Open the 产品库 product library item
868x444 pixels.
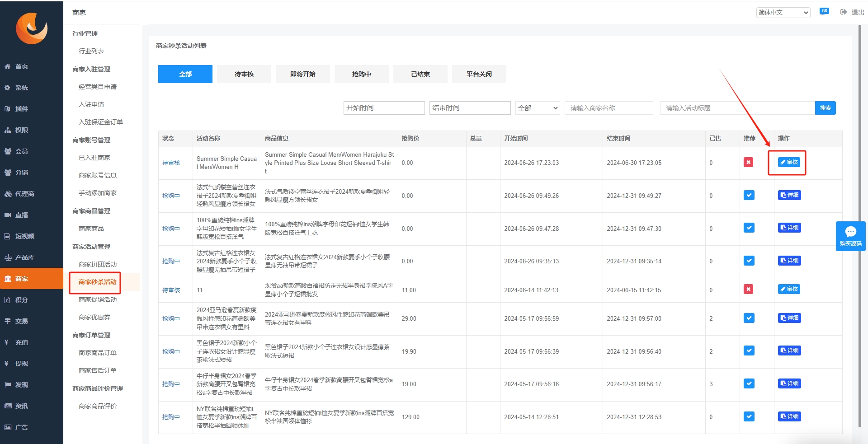click(32, 257)
